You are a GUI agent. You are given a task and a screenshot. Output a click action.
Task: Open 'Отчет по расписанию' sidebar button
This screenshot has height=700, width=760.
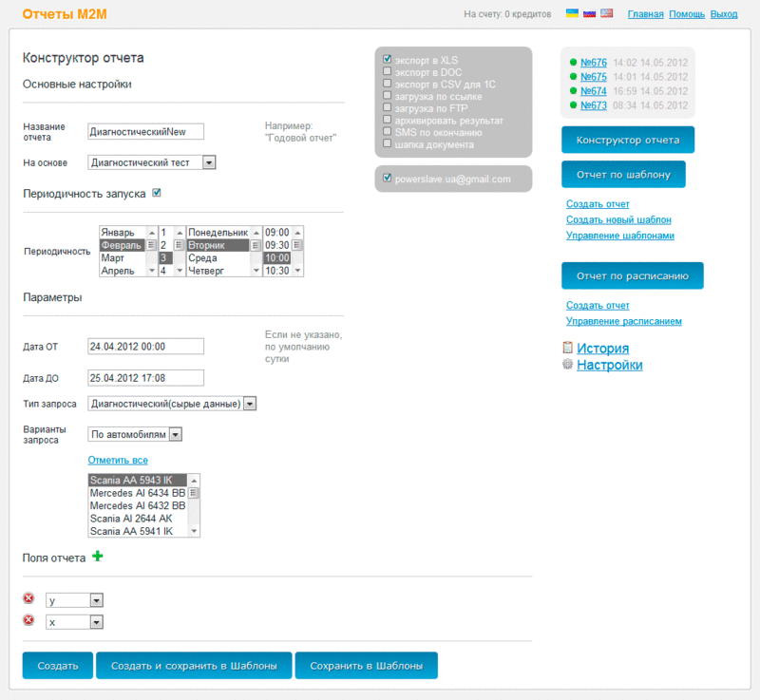tap(633, 275)
